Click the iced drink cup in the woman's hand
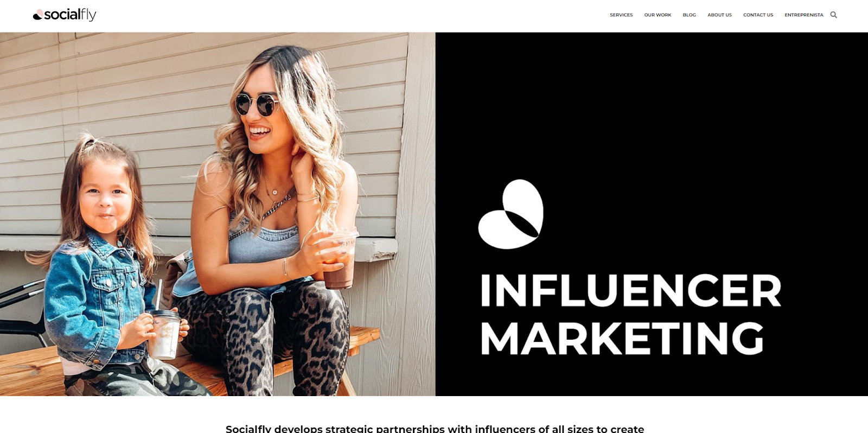The width and height of the screenshot is (868, 433). point(340,259)
